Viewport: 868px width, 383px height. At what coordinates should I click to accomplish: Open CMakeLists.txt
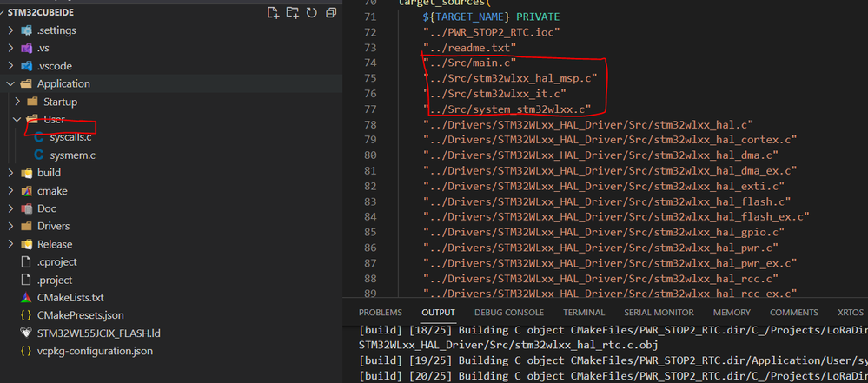pos(71,298)
